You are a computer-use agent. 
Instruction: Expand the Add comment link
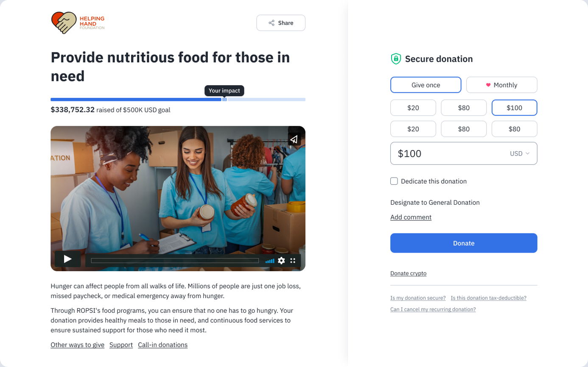(x=411, y=217)
